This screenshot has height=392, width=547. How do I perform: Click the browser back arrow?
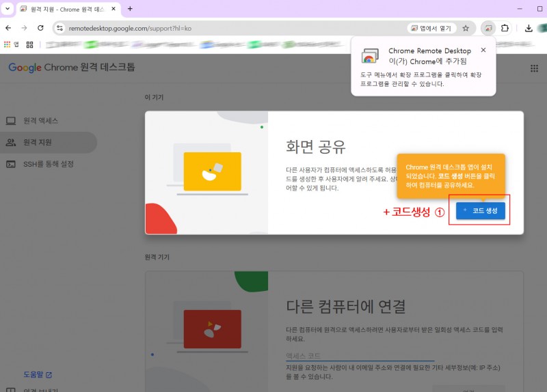pos(8,28)
